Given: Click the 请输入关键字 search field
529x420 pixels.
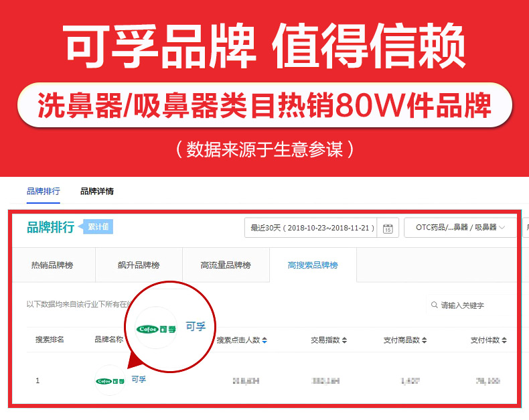Looking at the screenshot, I should [x=472, y=305].
